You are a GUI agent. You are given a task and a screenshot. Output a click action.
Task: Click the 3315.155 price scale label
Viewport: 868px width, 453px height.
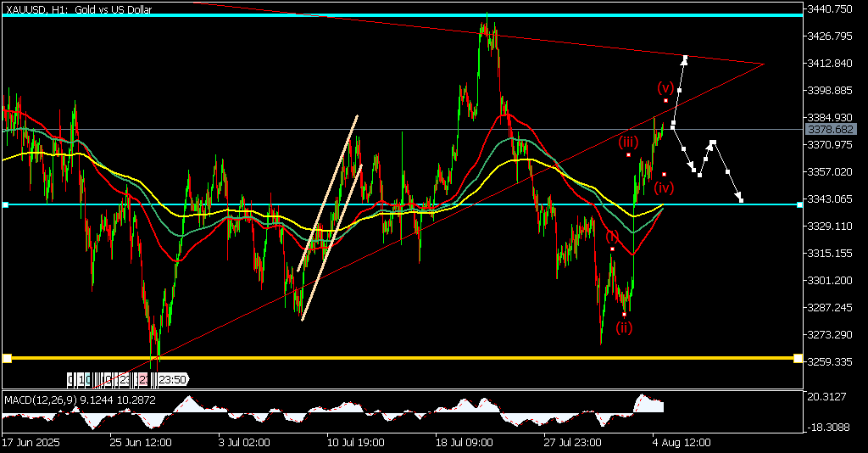point(830,253)
